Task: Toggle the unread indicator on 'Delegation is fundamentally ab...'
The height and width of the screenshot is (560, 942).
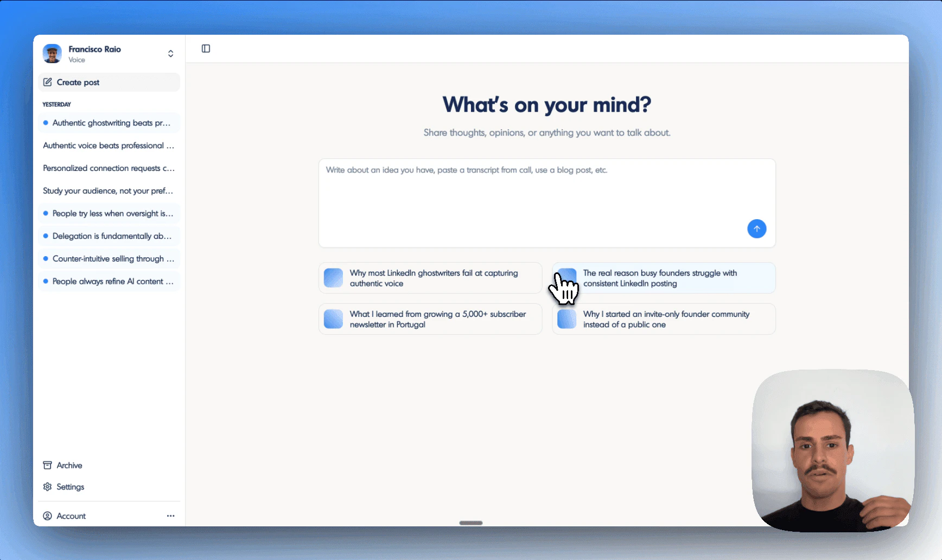Action: tap(46, 236)
